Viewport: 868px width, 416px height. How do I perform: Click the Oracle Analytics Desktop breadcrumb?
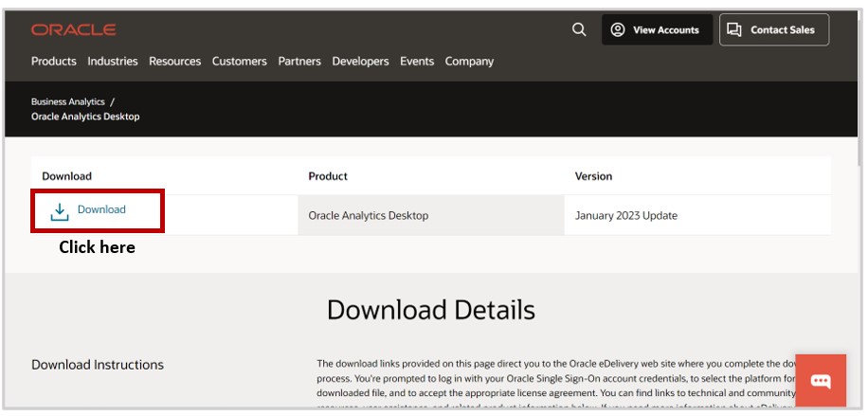(85, 117)
